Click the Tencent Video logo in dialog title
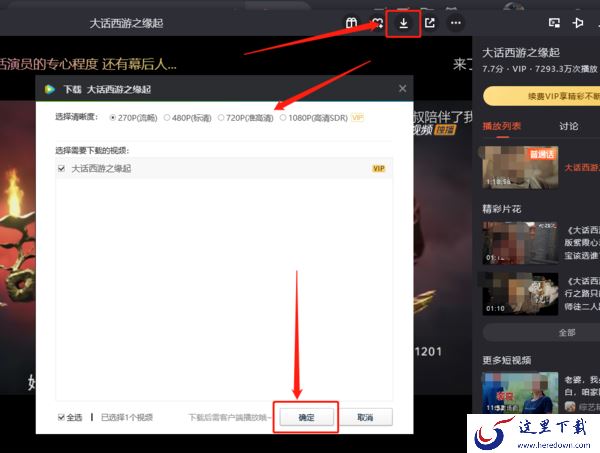This screenshot has height=453, width=600. point(49,89)
